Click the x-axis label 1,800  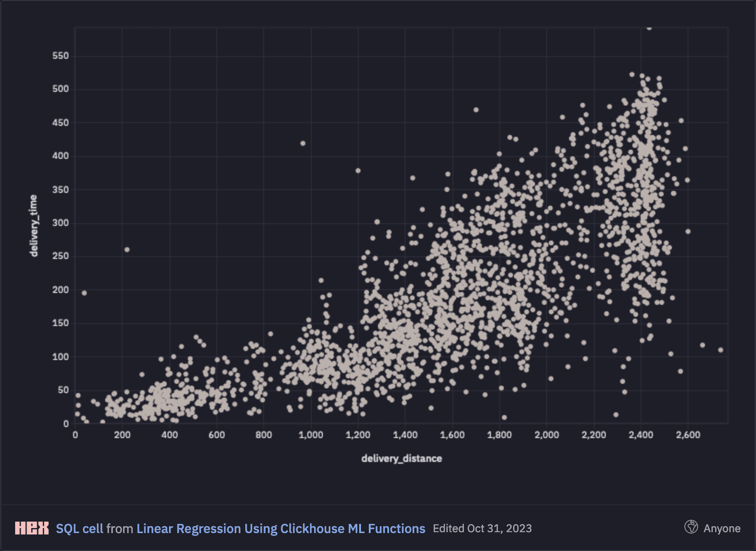500,435
